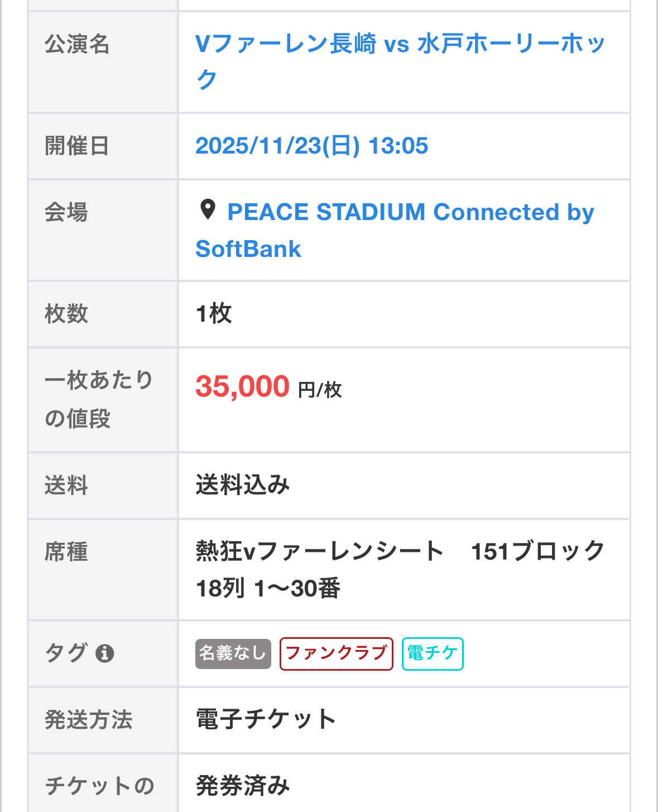Click the 発送方法 row label
Screen dimensions: 658x812
click(x=88, y=720)
